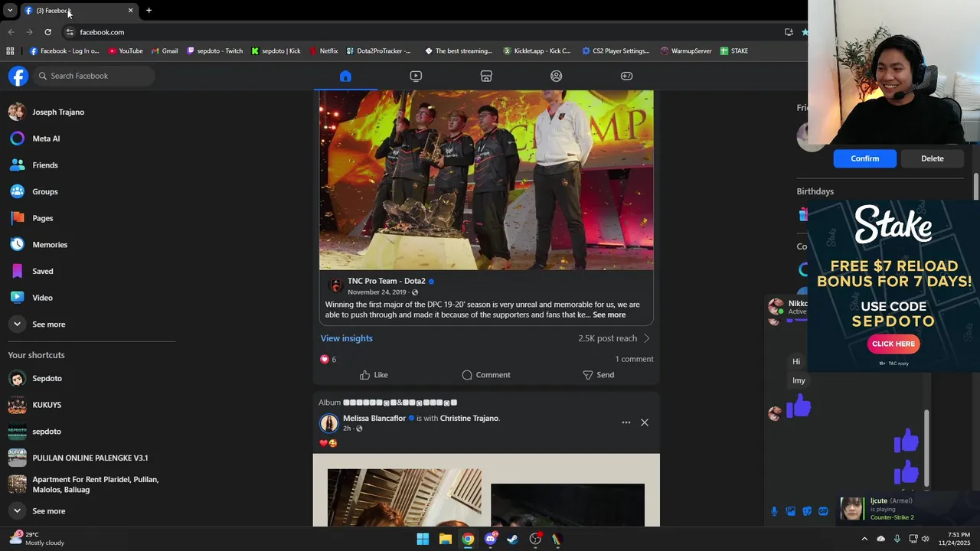980x551 pixels.
Task: Open the Facebook Home tab icon
Action: 345,76
